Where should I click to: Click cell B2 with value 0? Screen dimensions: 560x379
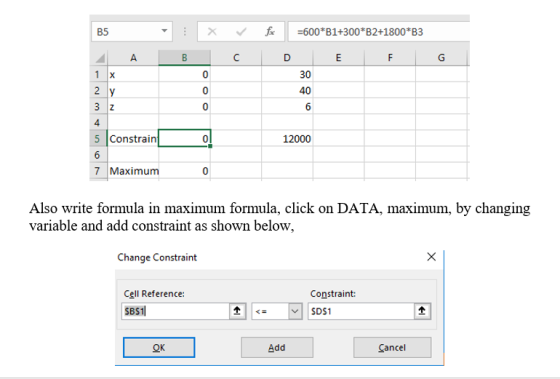click(184, 90)
